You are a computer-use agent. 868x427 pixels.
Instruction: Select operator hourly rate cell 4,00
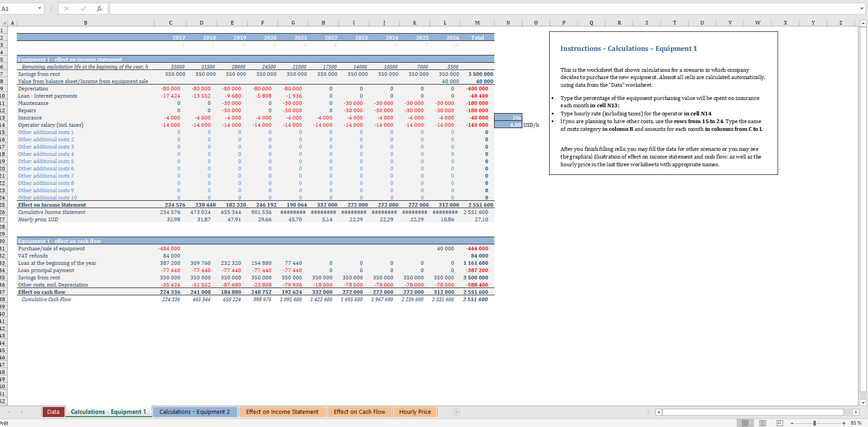click(508, 125)
